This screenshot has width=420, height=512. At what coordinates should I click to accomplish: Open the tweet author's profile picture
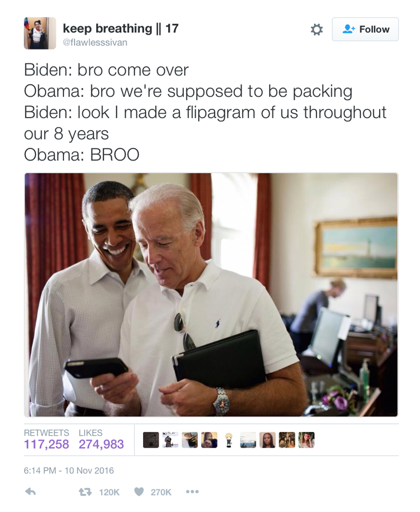(x=40, y=33)
